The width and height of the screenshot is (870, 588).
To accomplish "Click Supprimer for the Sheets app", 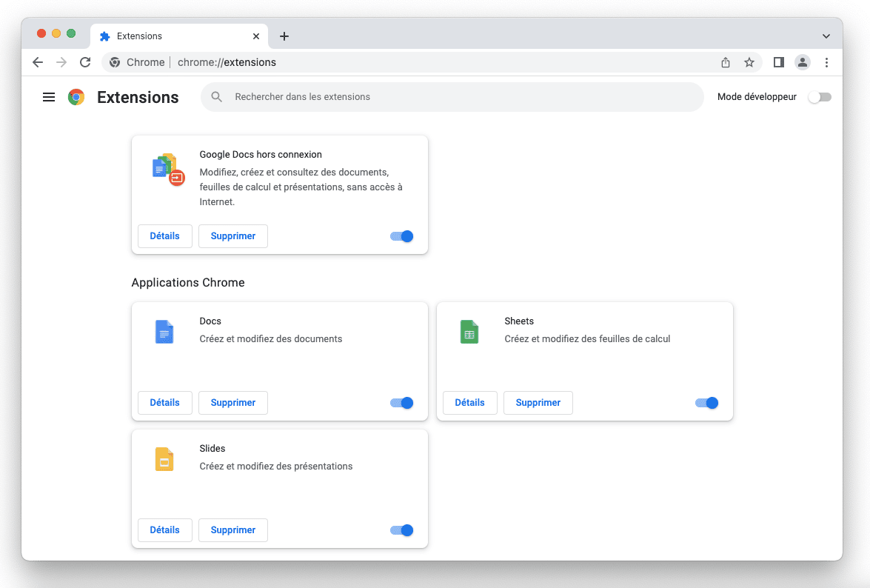I will point(538,403).
